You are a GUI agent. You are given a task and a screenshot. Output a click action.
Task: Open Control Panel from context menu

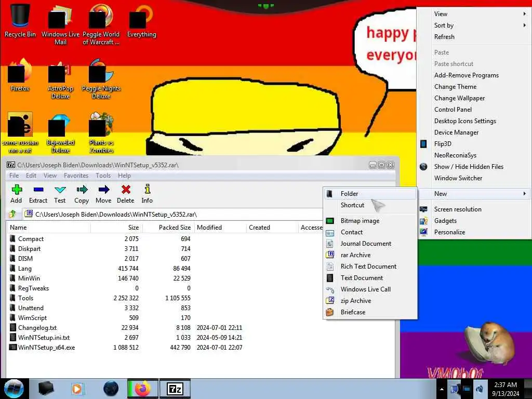click(474, 110)
